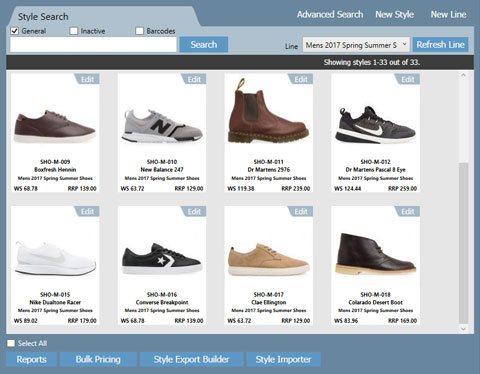Click the vertical scrollbar thumb

(463, 243)
